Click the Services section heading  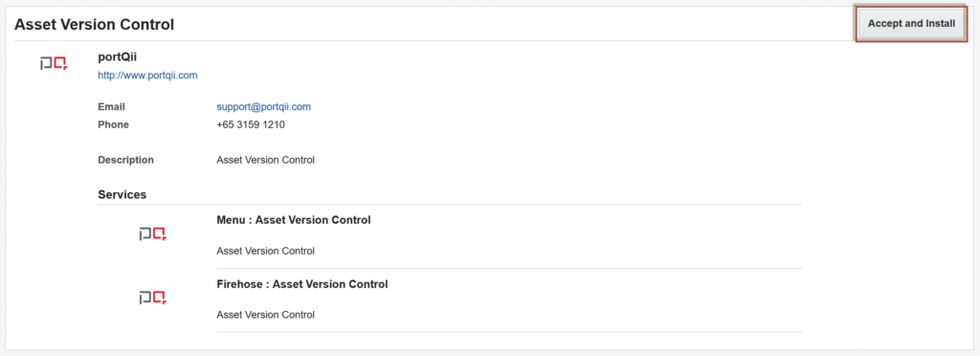click(x=122, y=194)
